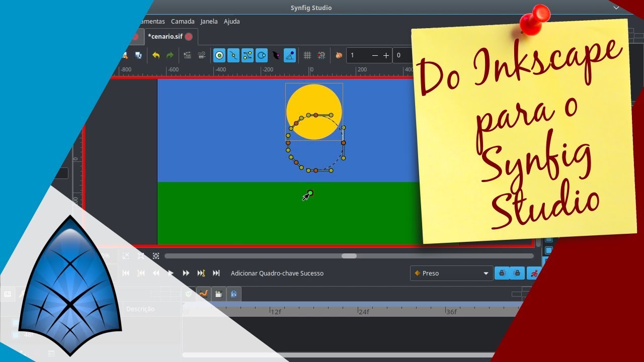Show or hide the canvas grid

(307, 55)
